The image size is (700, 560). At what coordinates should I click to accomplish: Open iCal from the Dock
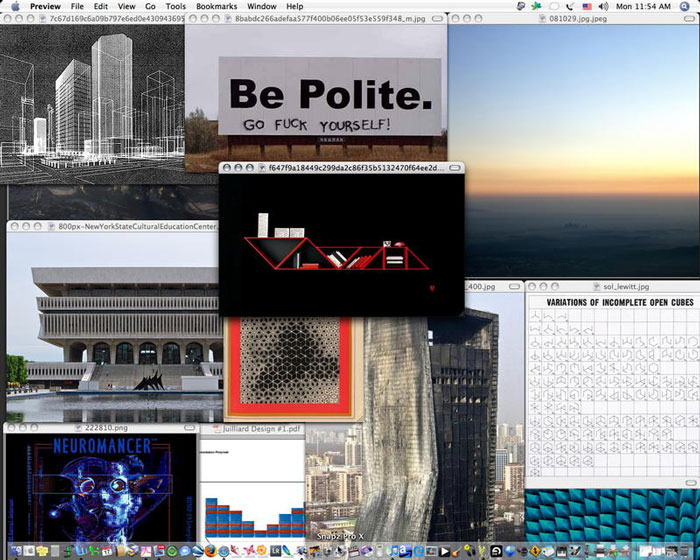click(x=107, y=551)
